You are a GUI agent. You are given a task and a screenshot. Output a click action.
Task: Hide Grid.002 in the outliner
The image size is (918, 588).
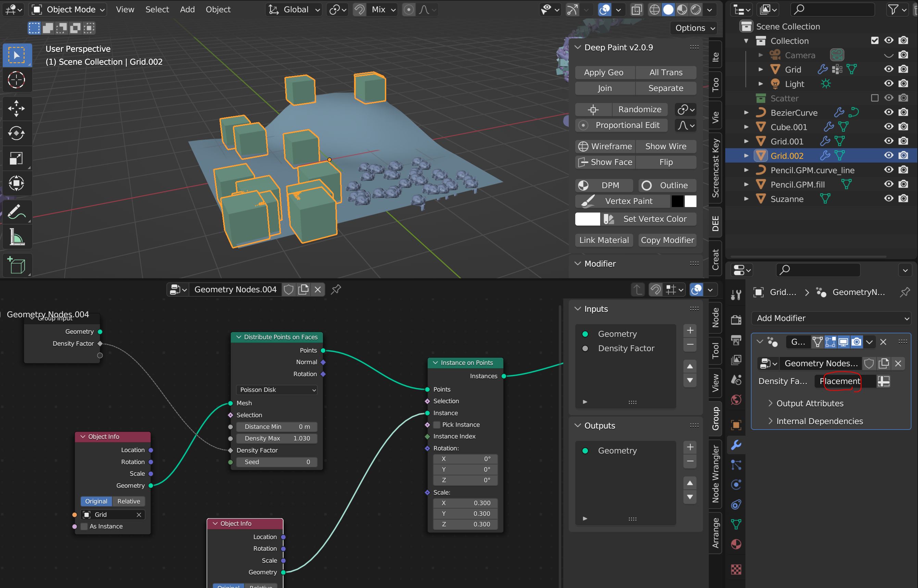pyautogui.click(x=889, y=155)
